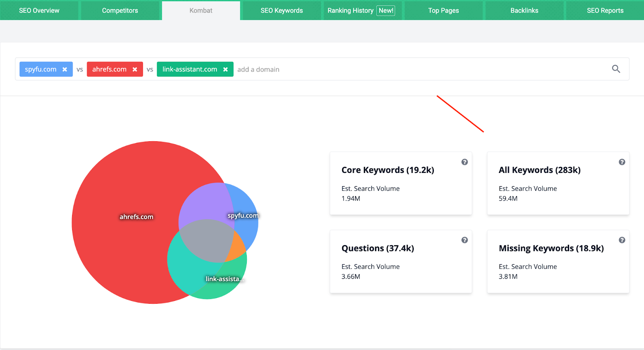Viewport: 644px width, 350px height.
Task: Open help icon on Questions card
Action: [x=464, y=240]
